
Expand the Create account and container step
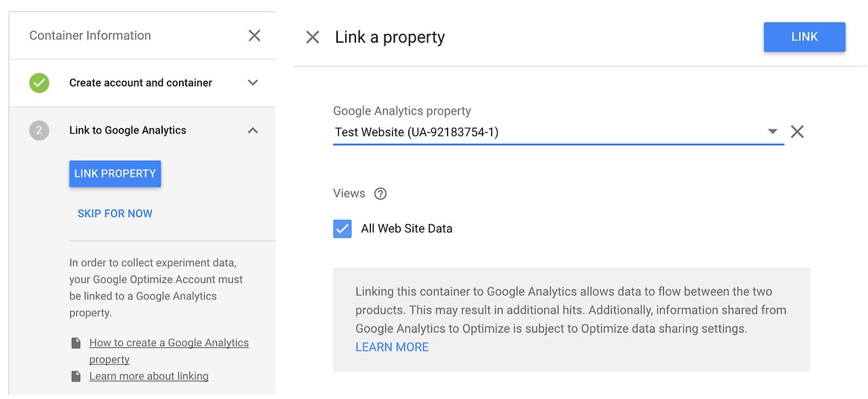click(x=253, y=83)
